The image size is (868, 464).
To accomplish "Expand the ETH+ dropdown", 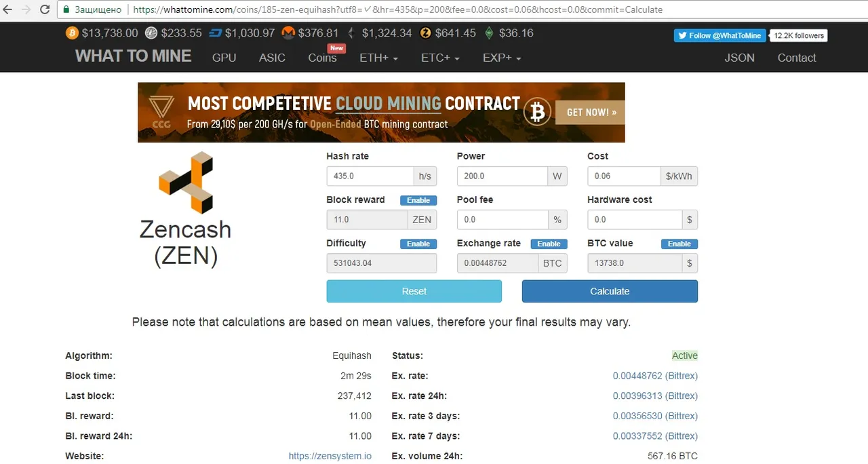I will click(378, 58).
